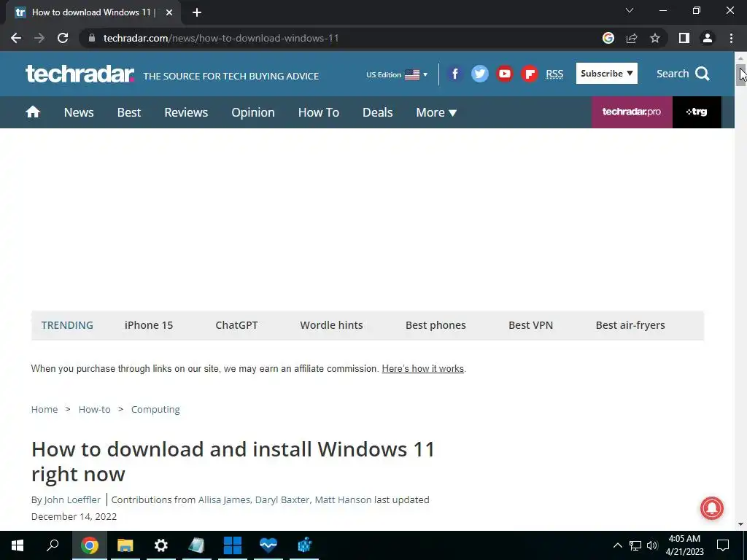Click the scrollbar down arrow
This screenshot has height=560, width=747.
tap(740, 524)
